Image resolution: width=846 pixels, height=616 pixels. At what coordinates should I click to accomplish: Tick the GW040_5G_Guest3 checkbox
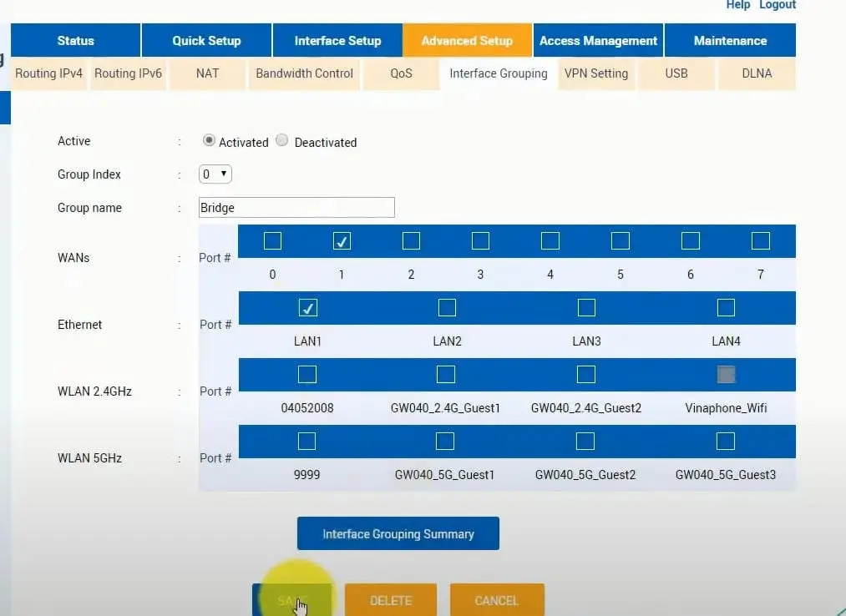pyautogui.click(x=725, y=442)
